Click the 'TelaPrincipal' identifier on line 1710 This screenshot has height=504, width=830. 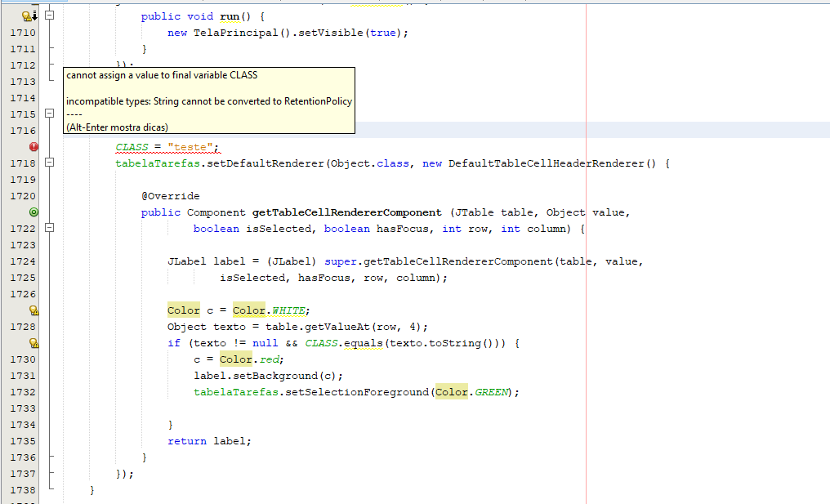235,33
